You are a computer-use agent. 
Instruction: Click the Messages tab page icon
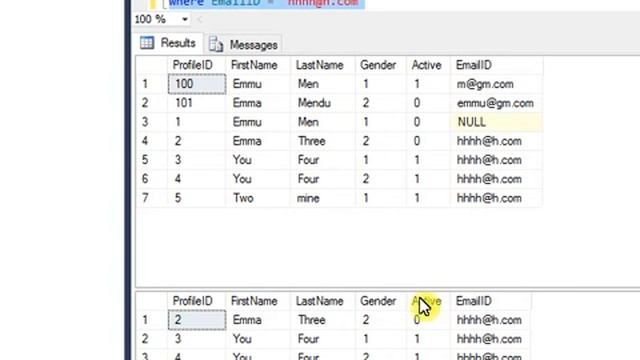pyautogui.click(x=216, y=44)
